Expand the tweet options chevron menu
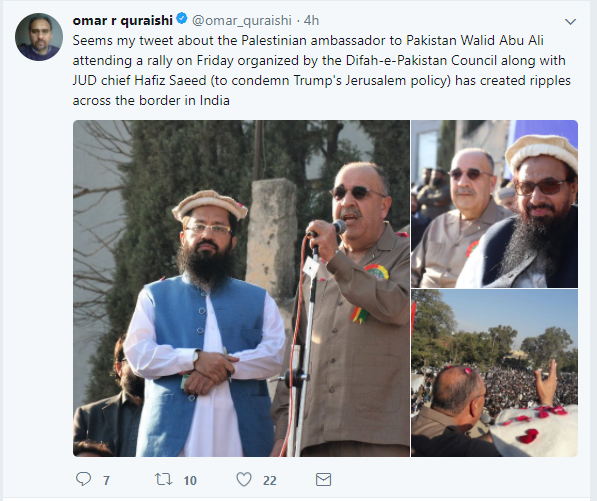 [570, 22]
